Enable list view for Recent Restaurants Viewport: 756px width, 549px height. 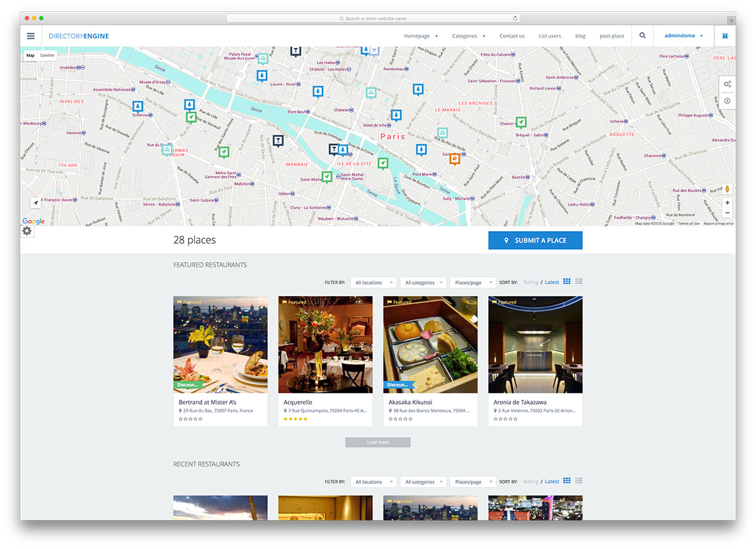pos(579,480)
